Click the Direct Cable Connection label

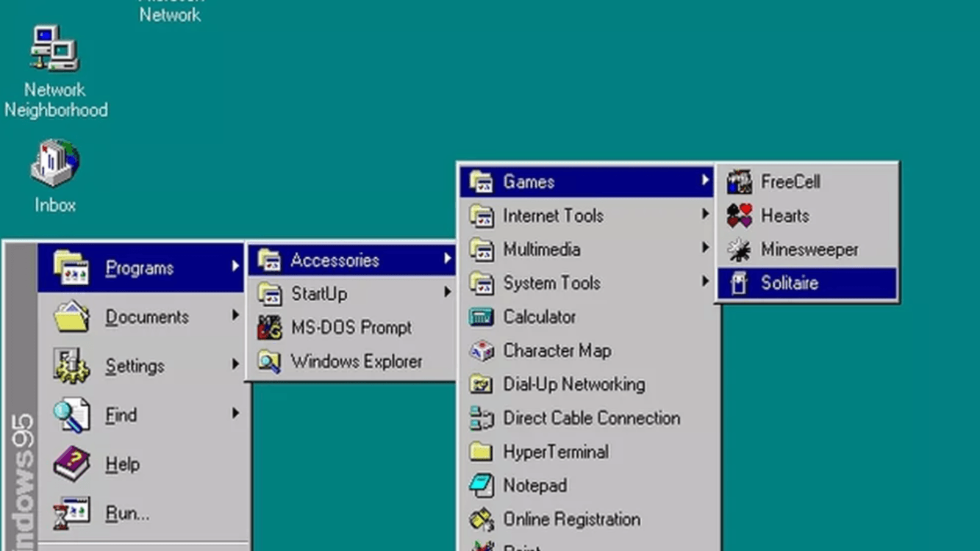coord(592,418)
